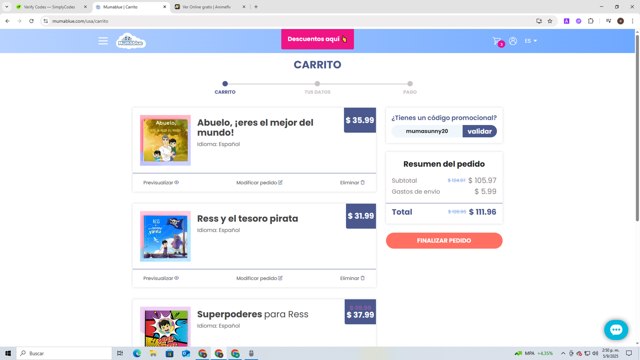The image size is (640, 360).
Task: Go back in browser history
Action: [7, 21]
